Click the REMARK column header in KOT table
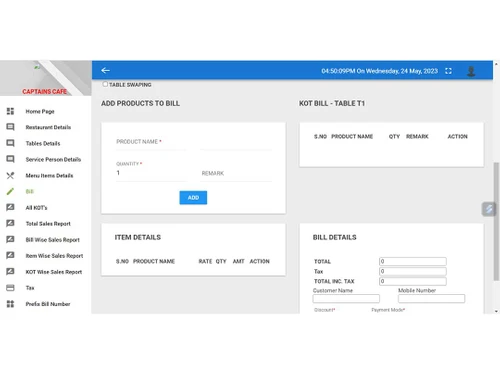Viewport: 500px width, 375px height. click(x=417, y=136)
